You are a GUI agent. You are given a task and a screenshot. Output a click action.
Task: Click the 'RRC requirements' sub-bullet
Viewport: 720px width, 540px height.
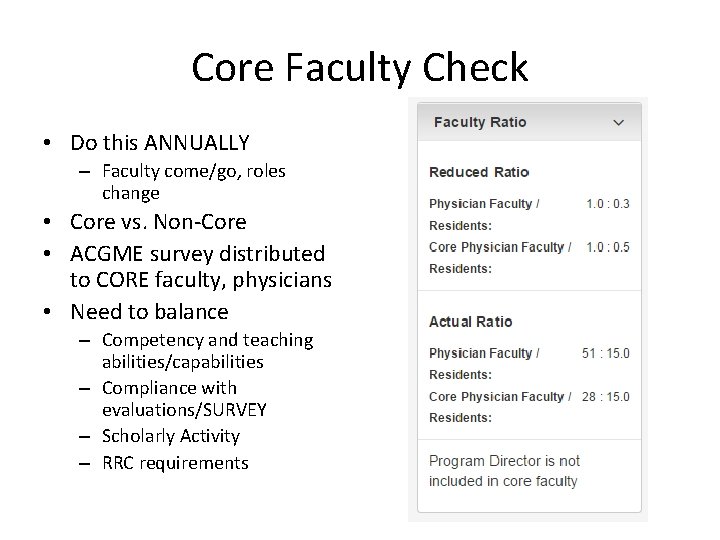coord(175,463)
